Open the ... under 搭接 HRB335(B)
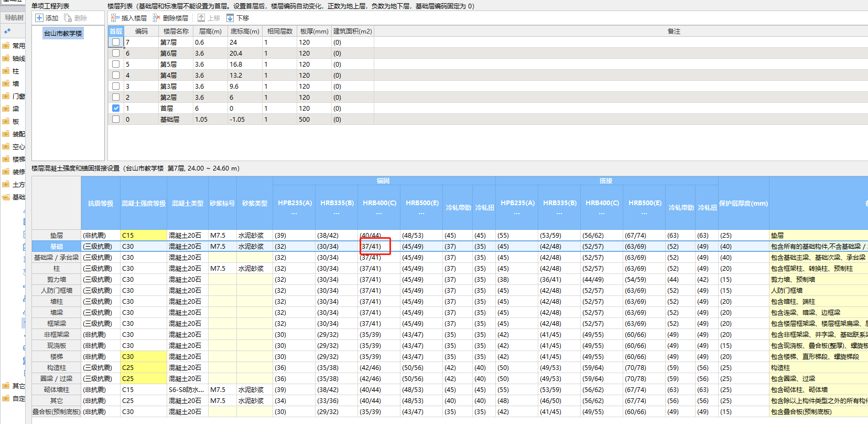The width and height of the screenshot is (868, 424). pyautogui.click(x=559, y=214)
